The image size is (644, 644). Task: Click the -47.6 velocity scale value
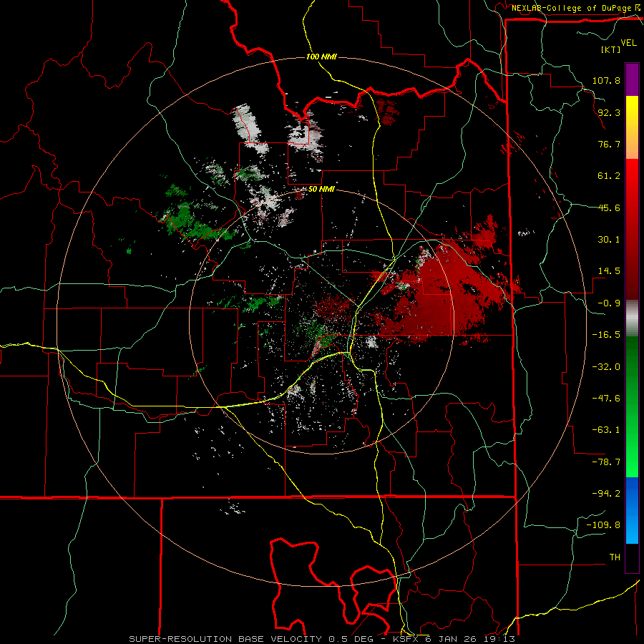click(x=606, y=399)
